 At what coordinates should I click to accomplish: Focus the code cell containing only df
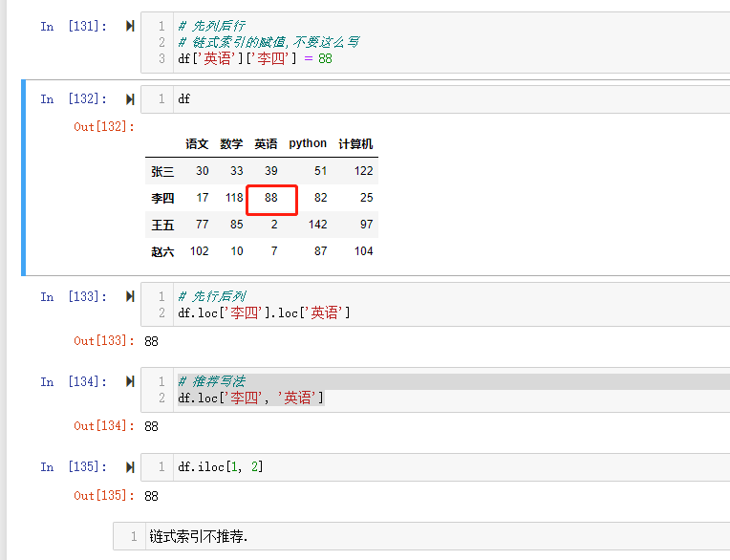382,99
